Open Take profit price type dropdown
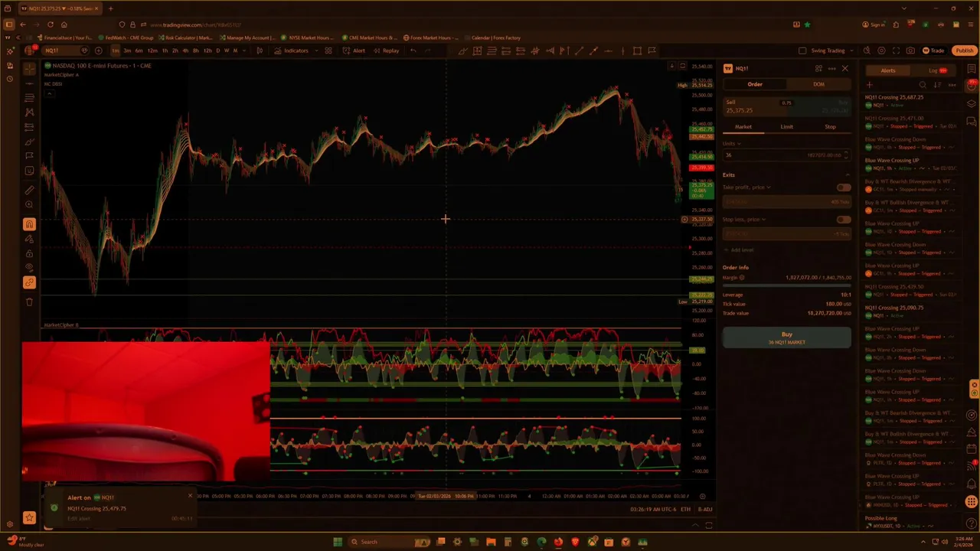 coord(746,187)
